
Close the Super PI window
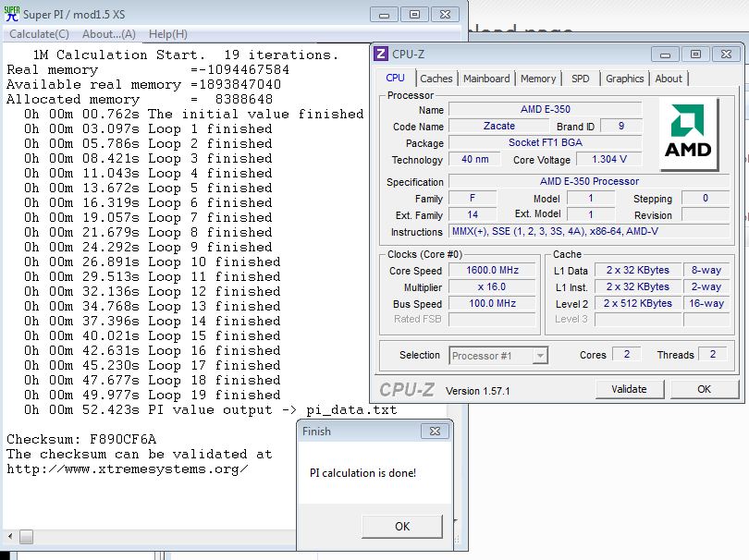point(445,14)
